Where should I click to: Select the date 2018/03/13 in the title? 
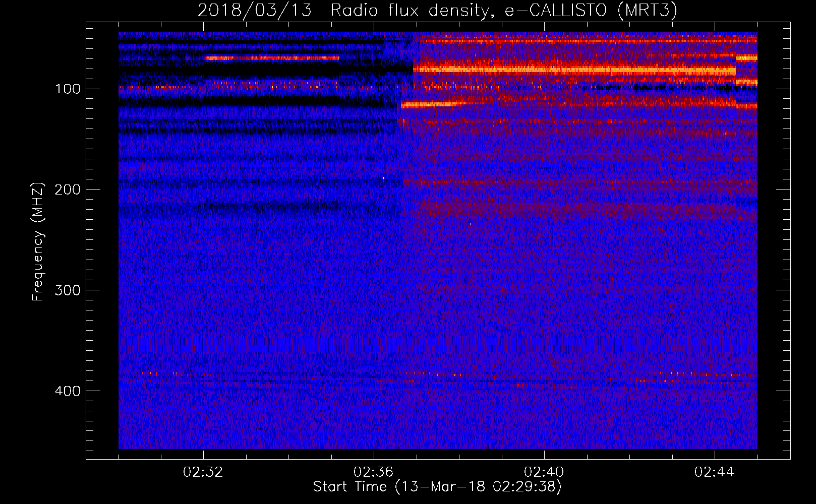pyautogui.click(x=255, y=11)
